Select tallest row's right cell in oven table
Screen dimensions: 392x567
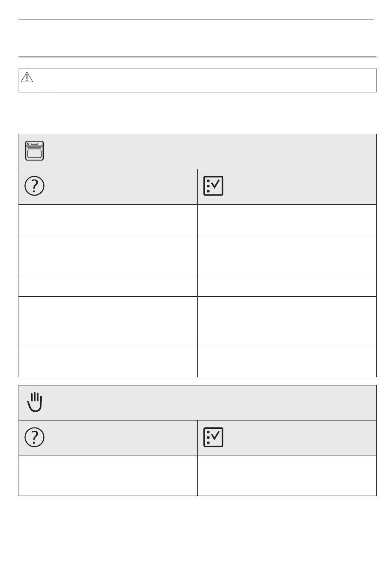pos(287,321)
